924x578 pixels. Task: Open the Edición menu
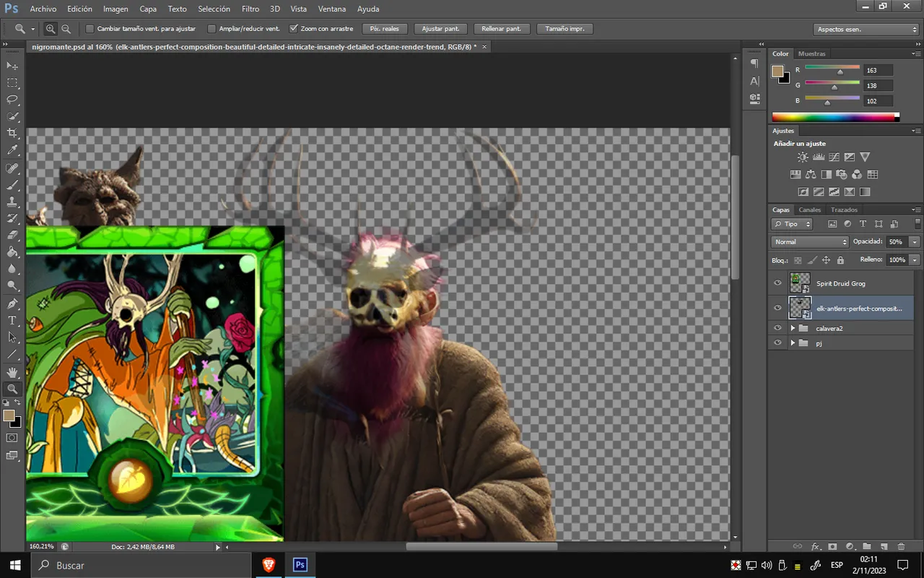point(79,9)
